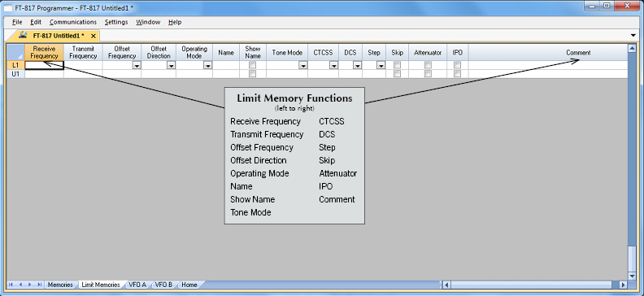Switch to the VFO A sheet tab
Screen dimensions: 644x296
point(137,285)
